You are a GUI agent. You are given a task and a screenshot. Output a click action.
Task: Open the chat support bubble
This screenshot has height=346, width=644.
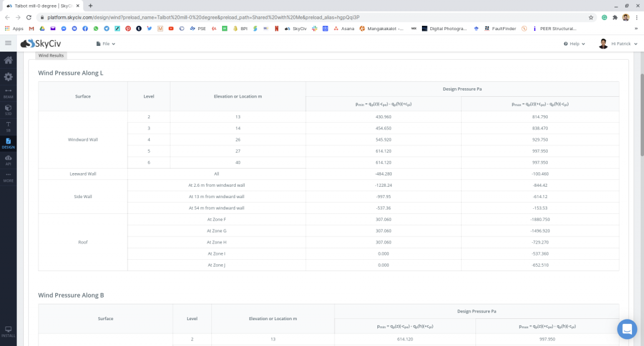pyautogui.click(x=627, y=328)
